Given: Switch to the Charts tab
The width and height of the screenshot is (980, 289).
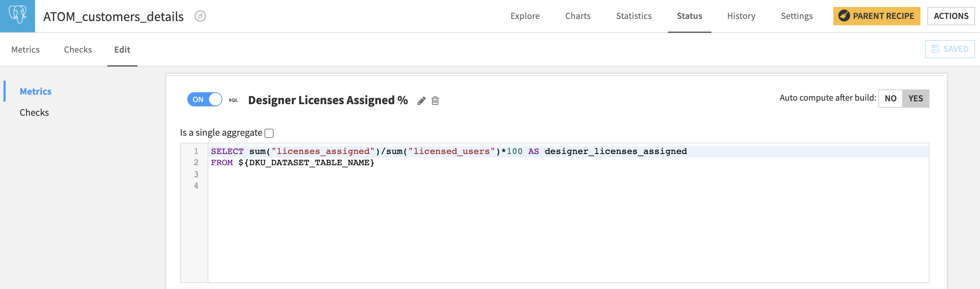Looking at the screenshot, I should [578, 16].
